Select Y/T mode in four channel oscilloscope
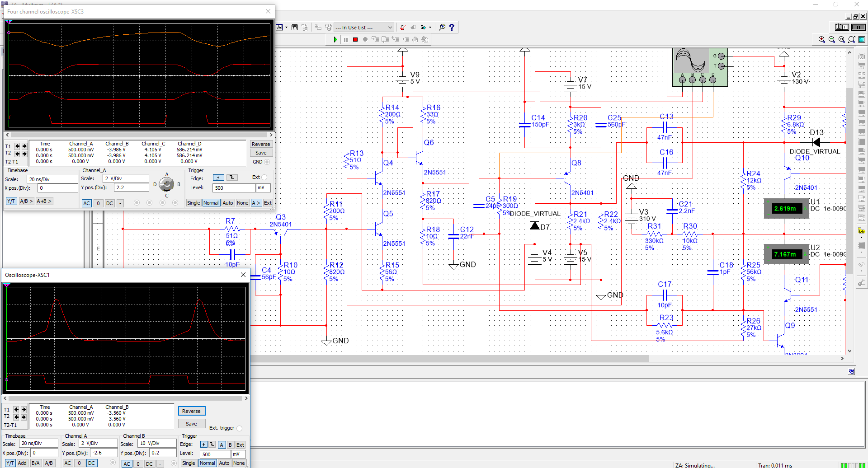This screenshot has height=468, width=868. (x=11, y=201)
